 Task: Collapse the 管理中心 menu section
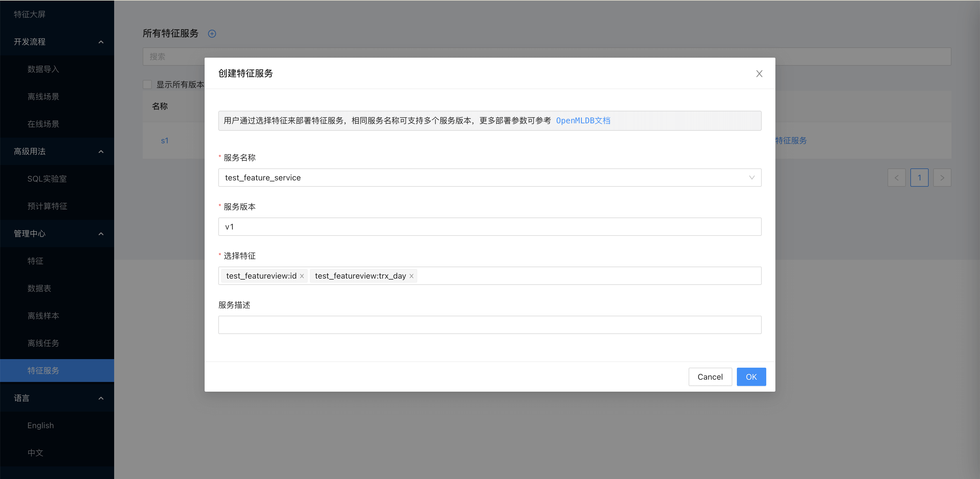pyautogui.click(x=101, y=234)
